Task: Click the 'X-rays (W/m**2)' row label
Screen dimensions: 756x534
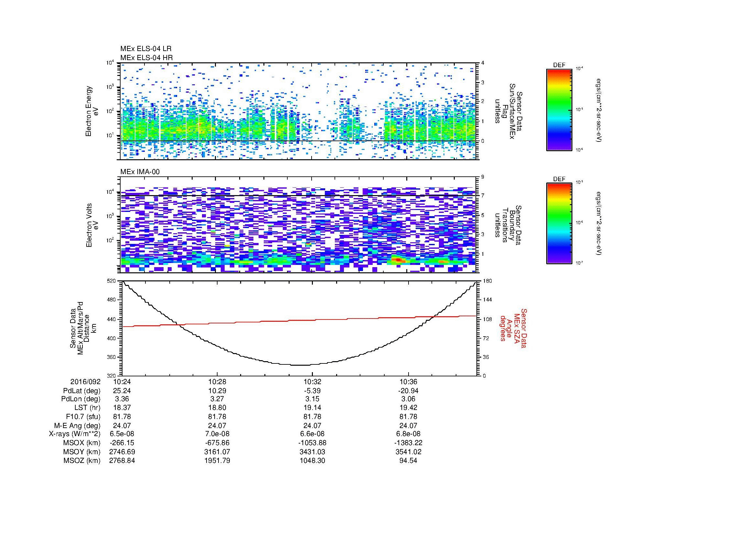Action: pos(75,434)
